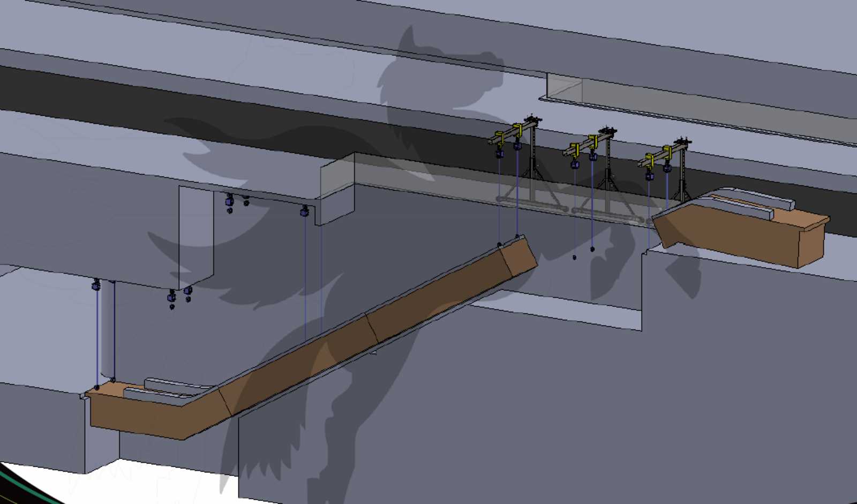Click vertical lifting cables above lower landing

tap(104, 332)
